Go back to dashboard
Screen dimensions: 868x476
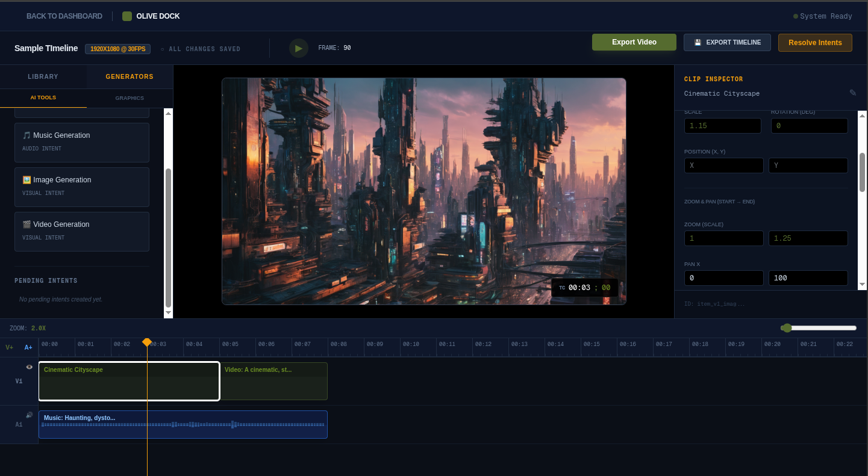pos(64,16)
